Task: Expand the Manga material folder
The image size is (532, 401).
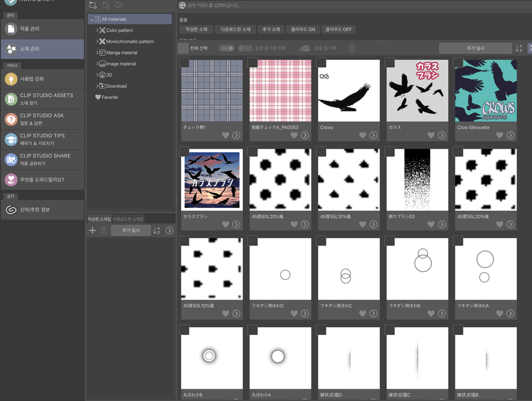Action: (x=98, y=53)
